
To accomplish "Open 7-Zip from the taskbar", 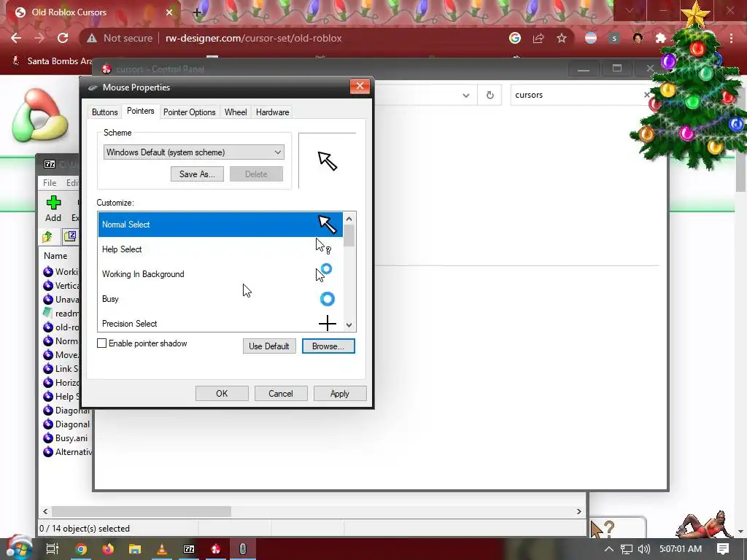I will (189, 549).
